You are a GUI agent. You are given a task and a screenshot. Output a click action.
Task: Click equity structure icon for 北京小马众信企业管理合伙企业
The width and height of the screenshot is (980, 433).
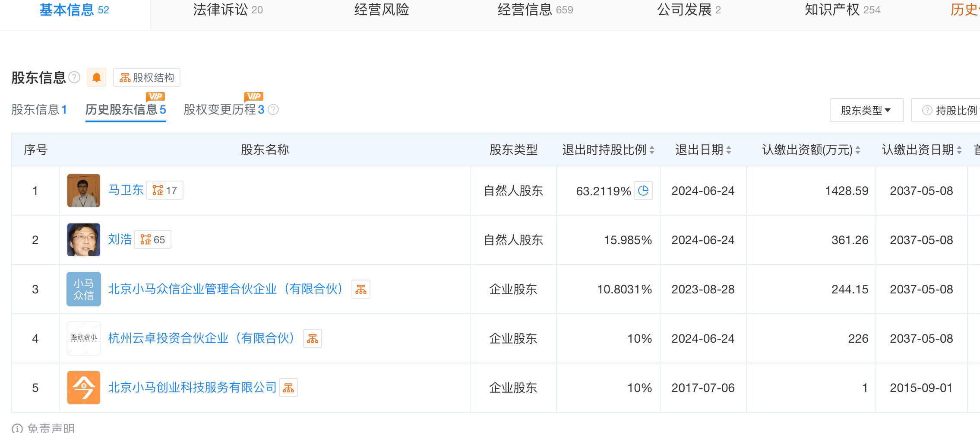[360, 290]
